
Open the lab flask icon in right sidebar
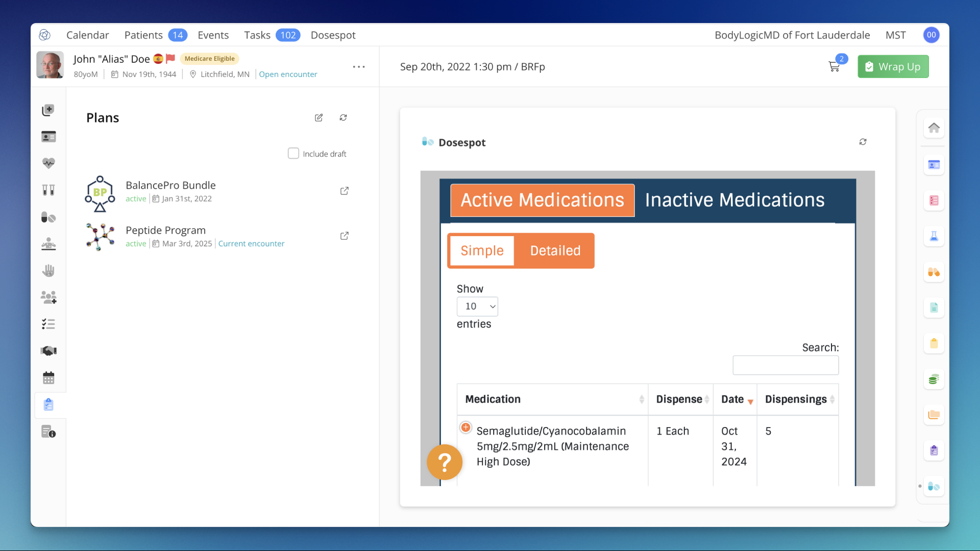(x=934, y=236)
